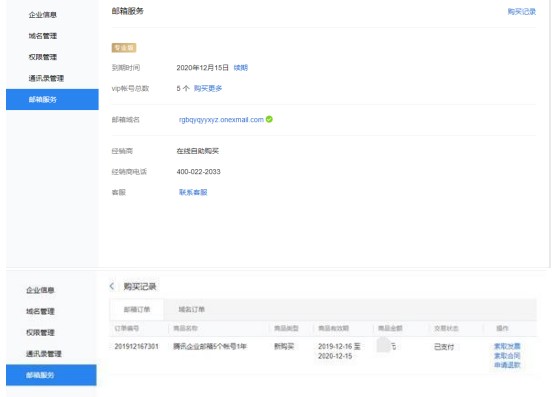Open 通讯录管理 in the lower sidebar
557x397 pixels.
44,354
